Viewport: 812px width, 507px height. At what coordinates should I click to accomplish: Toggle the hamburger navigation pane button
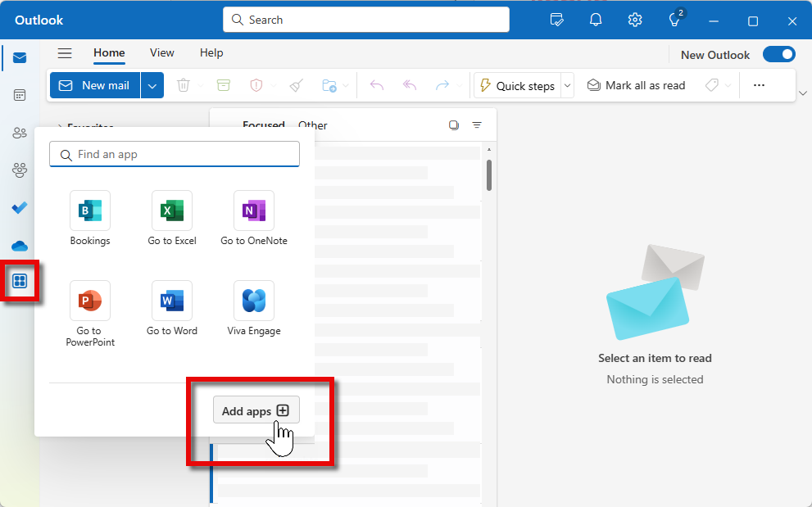pos(65,53)
